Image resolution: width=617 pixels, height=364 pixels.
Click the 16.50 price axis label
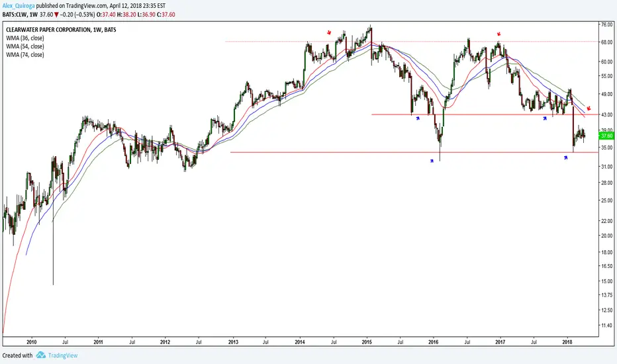pos(607,266)
